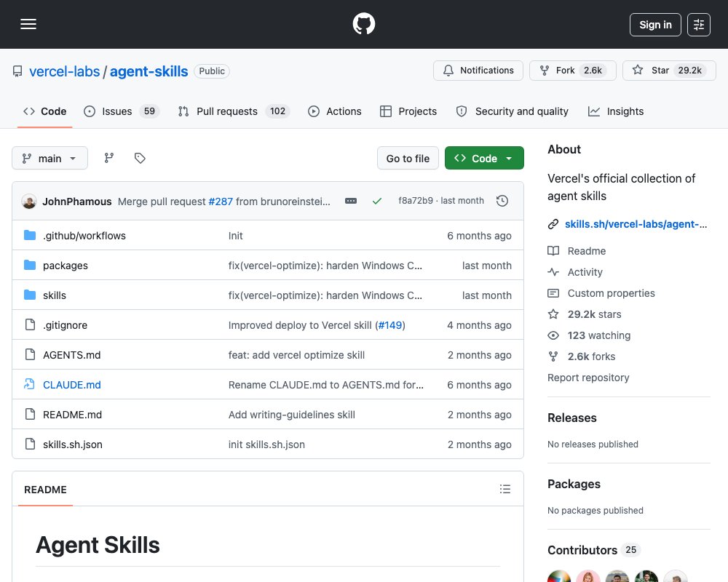Viewport: 728px width, 582px height.
Task: Open the AGENTS.md file
Action: tap(72, 355)
